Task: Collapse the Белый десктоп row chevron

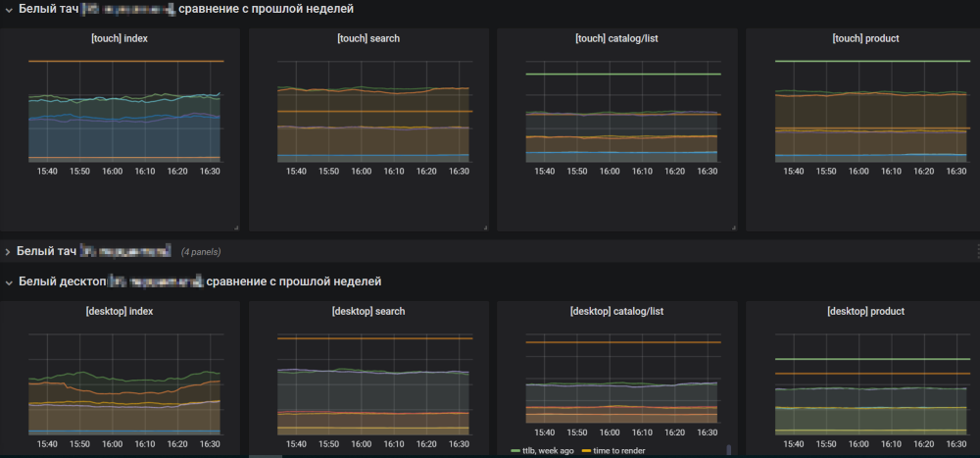Action: [8, 282]
